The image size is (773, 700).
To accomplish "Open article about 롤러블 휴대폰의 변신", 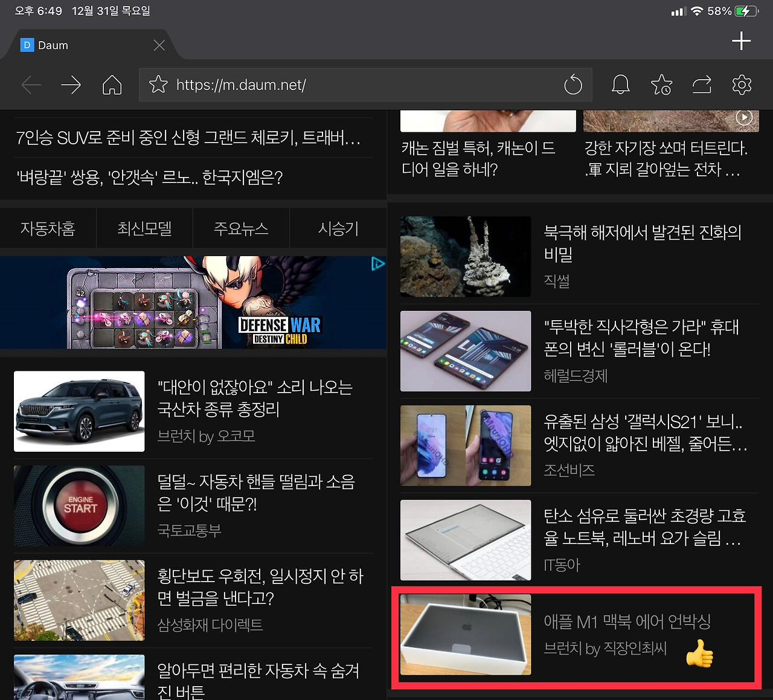I will tap(641, 338).
